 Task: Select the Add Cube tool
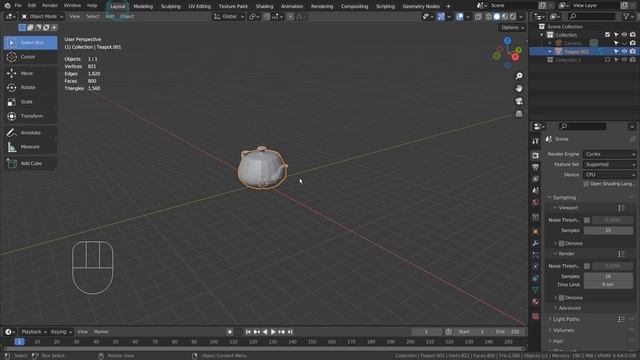[x=30, y=163]
